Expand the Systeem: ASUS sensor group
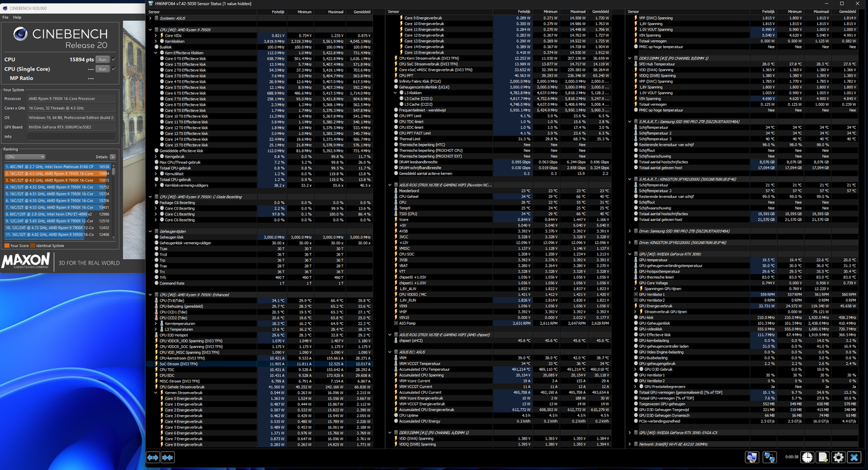This screenshot has width=868, height=470. pyautogui.click(x=150, y=18)
